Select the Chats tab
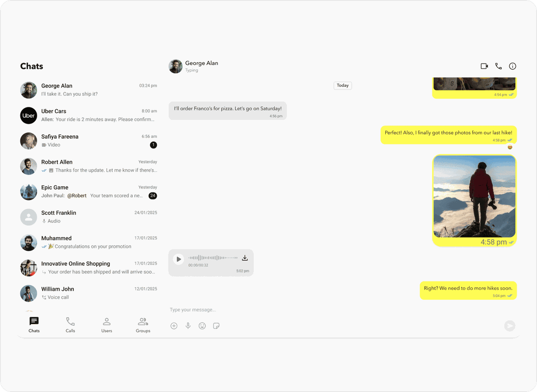537x392 pixels. point(34,325)
